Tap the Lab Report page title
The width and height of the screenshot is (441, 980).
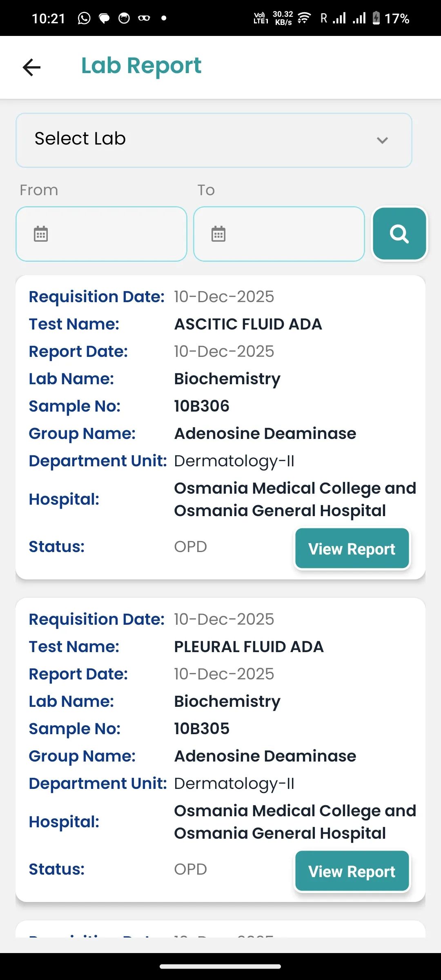pyautogui.click(x=141, y=66)
